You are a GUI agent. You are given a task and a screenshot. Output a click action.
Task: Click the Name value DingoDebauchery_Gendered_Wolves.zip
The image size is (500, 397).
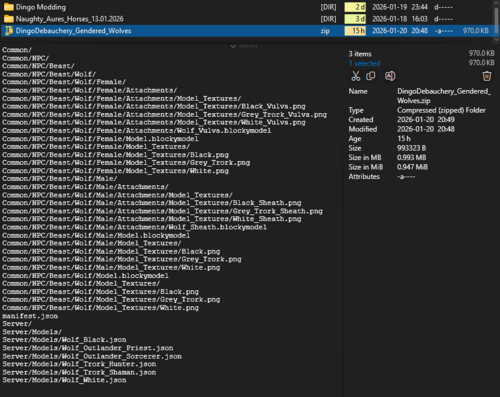coord(444,96)
